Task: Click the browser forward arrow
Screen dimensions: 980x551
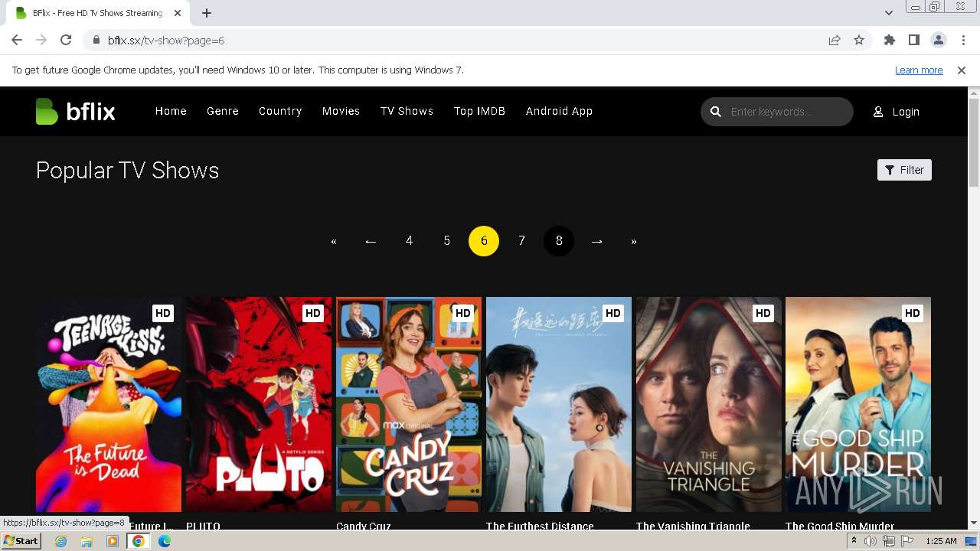Action: point(41,41)
